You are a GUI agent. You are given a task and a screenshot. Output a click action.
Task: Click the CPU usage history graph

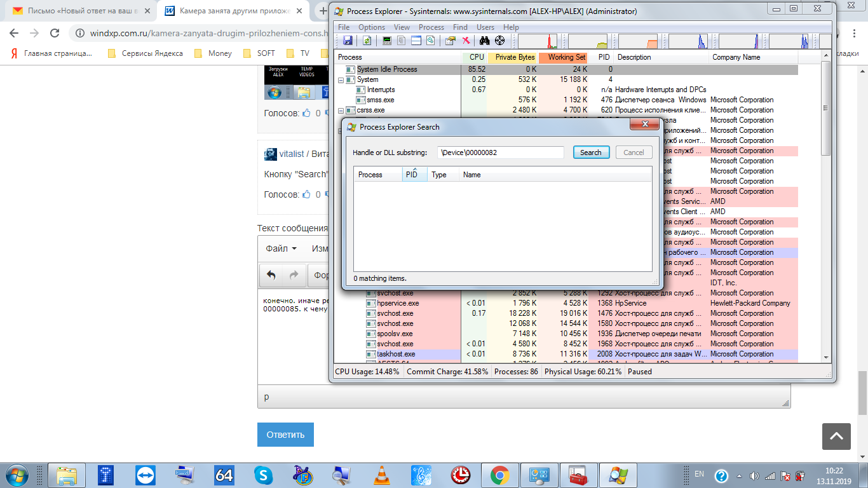[x=538, y=41]
